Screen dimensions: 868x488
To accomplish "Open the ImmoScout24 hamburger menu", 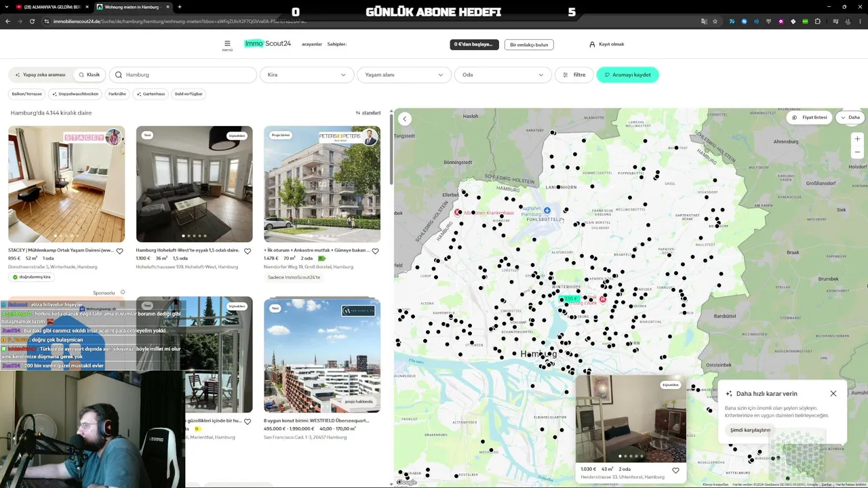I will [x=227, y=44].
